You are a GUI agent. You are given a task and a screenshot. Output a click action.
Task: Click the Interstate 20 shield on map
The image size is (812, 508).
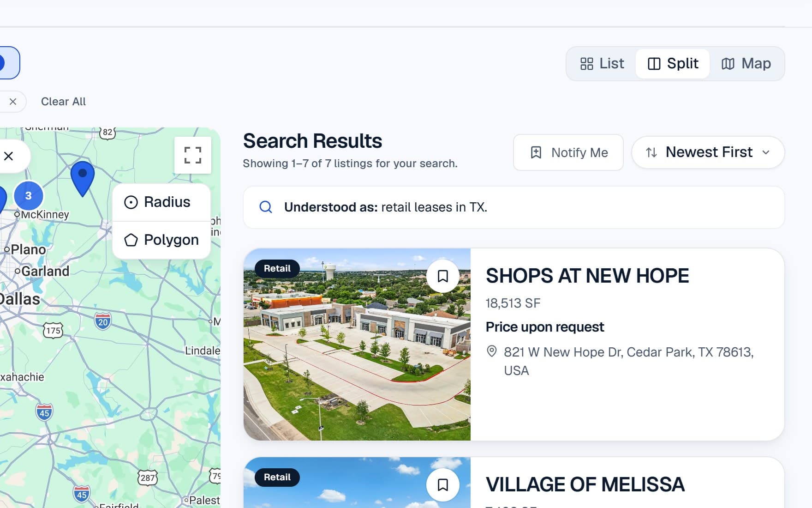tap(103, 321)
